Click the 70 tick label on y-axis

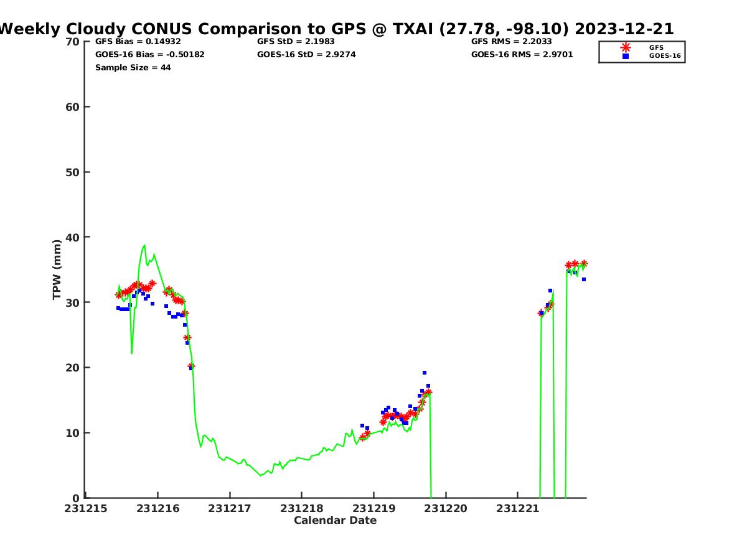[73, 42]
